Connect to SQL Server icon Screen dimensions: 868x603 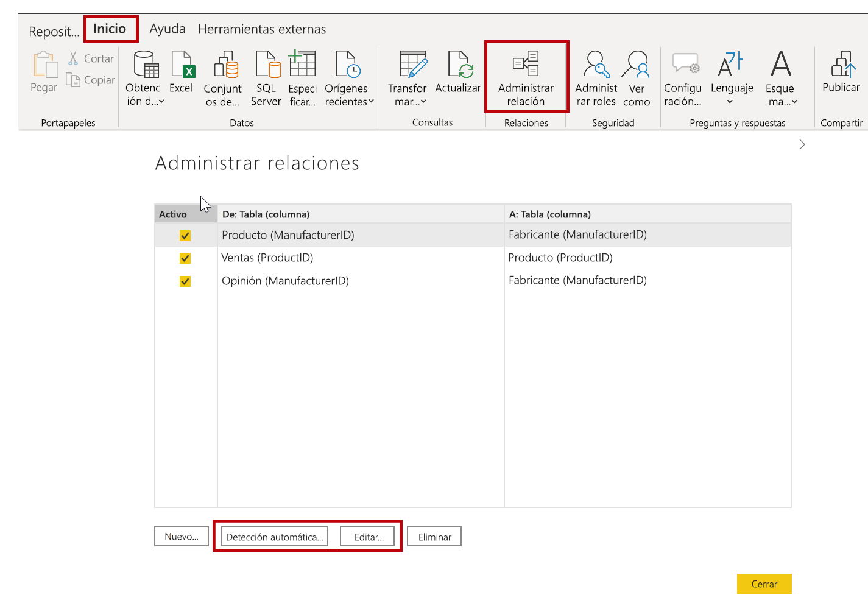[x=268, y=64]
